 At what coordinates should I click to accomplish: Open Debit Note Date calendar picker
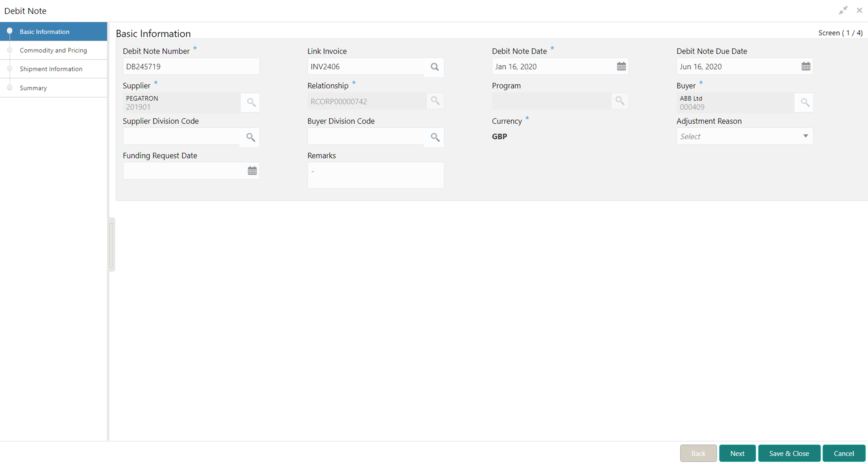621,66
